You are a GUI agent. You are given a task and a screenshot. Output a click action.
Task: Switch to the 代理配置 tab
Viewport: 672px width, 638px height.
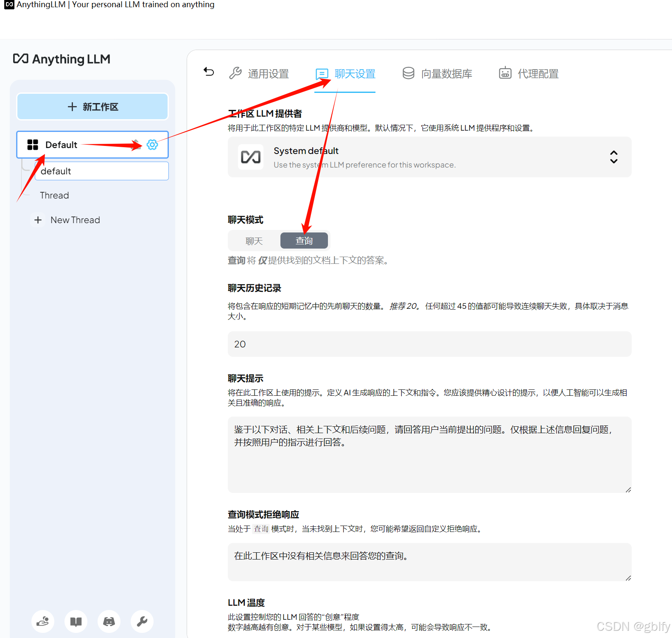[529, 74]
